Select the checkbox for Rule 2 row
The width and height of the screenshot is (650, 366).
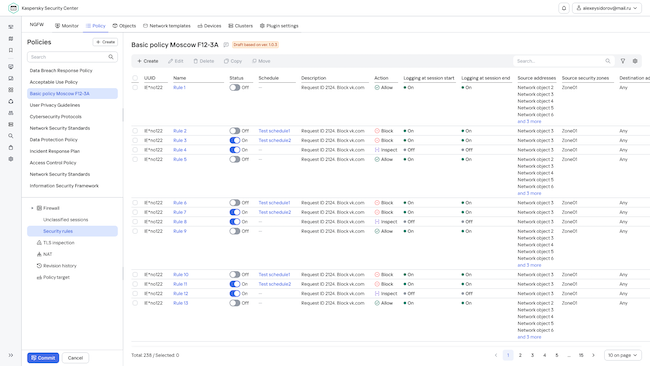pos(135,131)
